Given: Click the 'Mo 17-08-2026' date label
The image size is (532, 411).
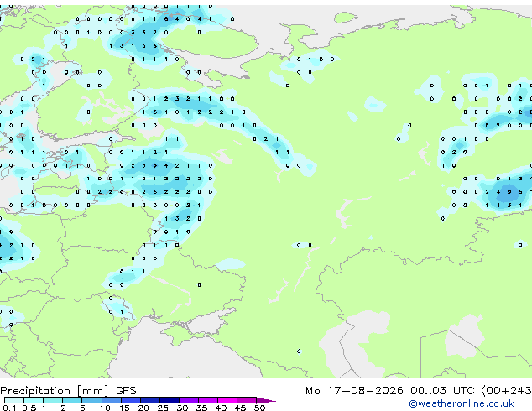Looking at the screenshot, I should (354, 391).
